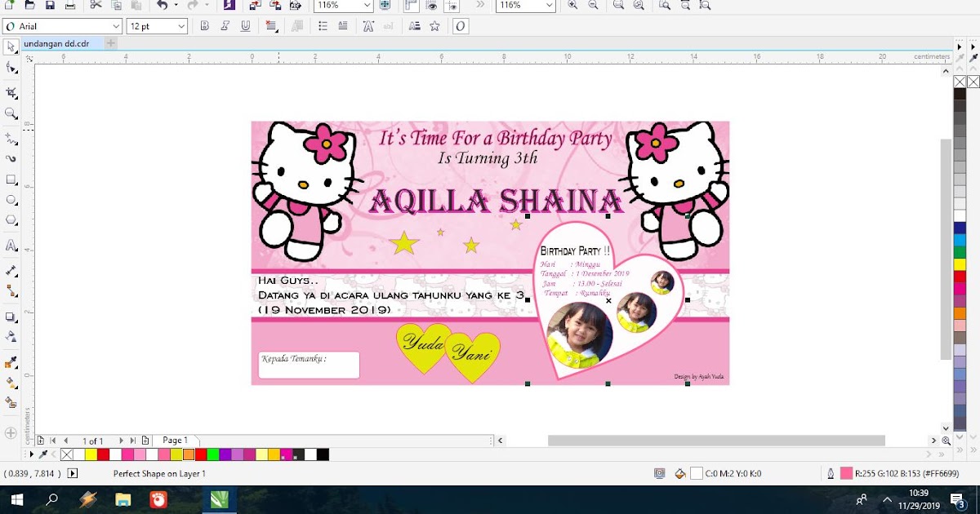
Task: Click the Import icon
Action: point(254,5)
